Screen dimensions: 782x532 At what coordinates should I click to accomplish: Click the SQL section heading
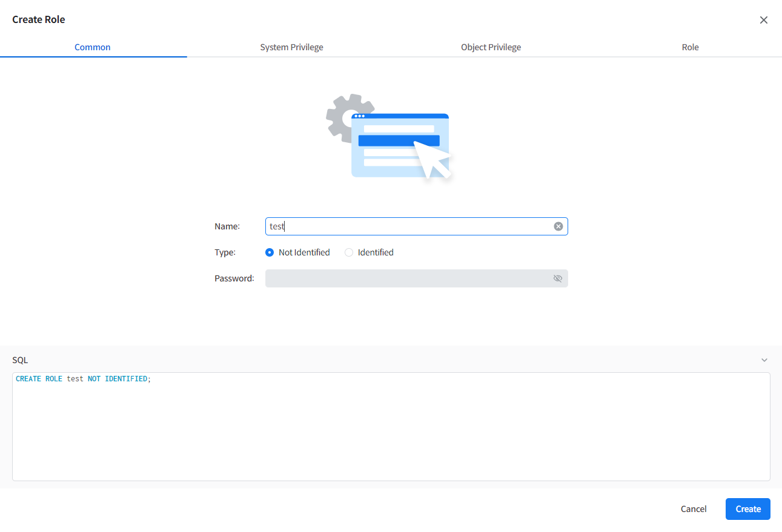[x=20, y=360]
